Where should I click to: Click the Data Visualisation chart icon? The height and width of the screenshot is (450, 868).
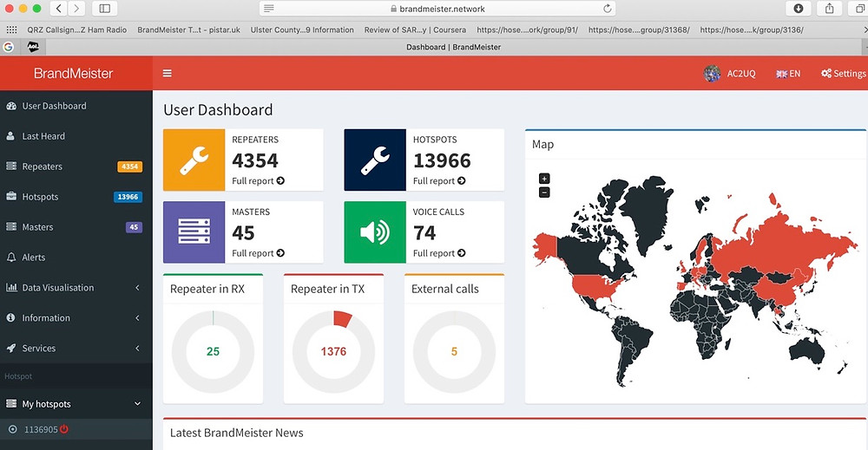pyautogui.click(x=11, y=288)
